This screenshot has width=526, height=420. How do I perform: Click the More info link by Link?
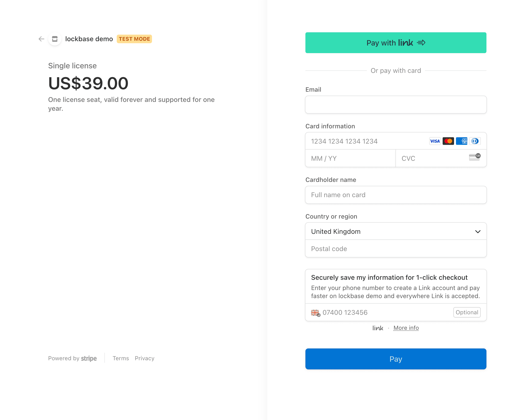[406, 328]
